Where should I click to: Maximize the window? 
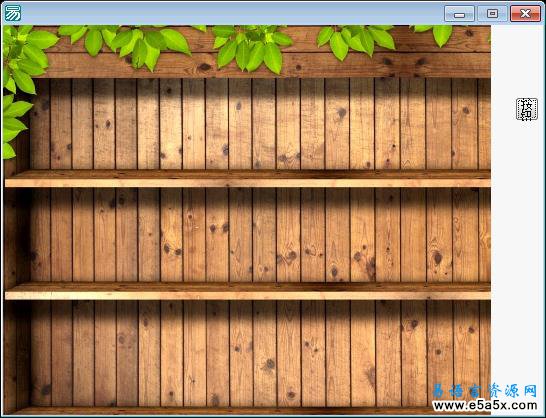pos(492,14)
